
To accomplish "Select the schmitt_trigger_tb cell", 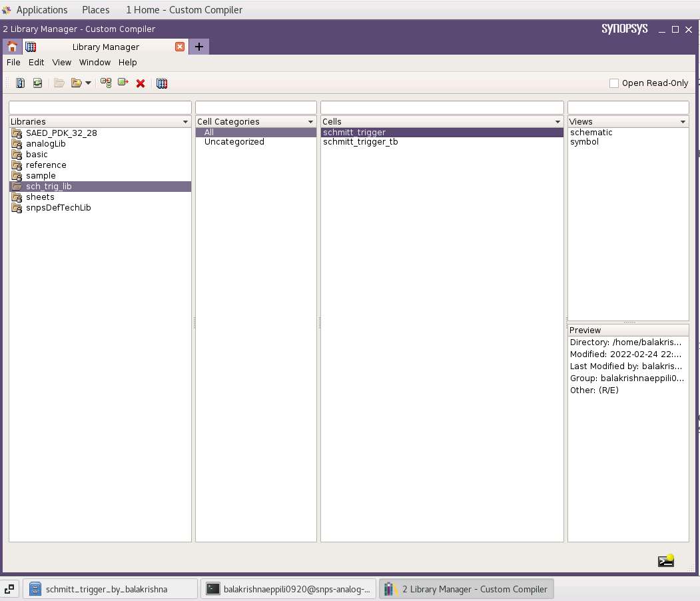I will coord(360,141).
